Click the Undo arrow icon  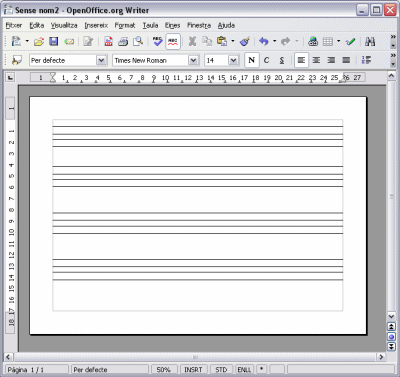pyautogui.click(x=264, y=41)
